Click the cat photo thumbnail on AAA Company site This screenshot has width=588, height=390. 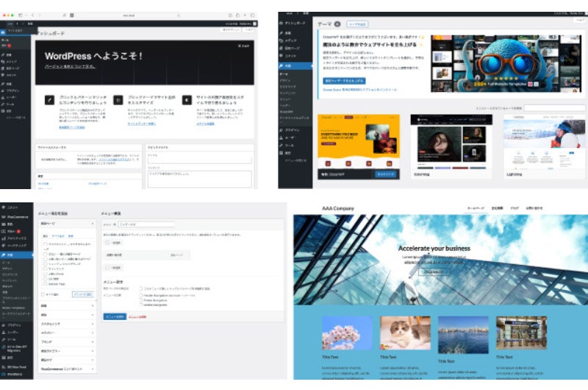[405, 333]
